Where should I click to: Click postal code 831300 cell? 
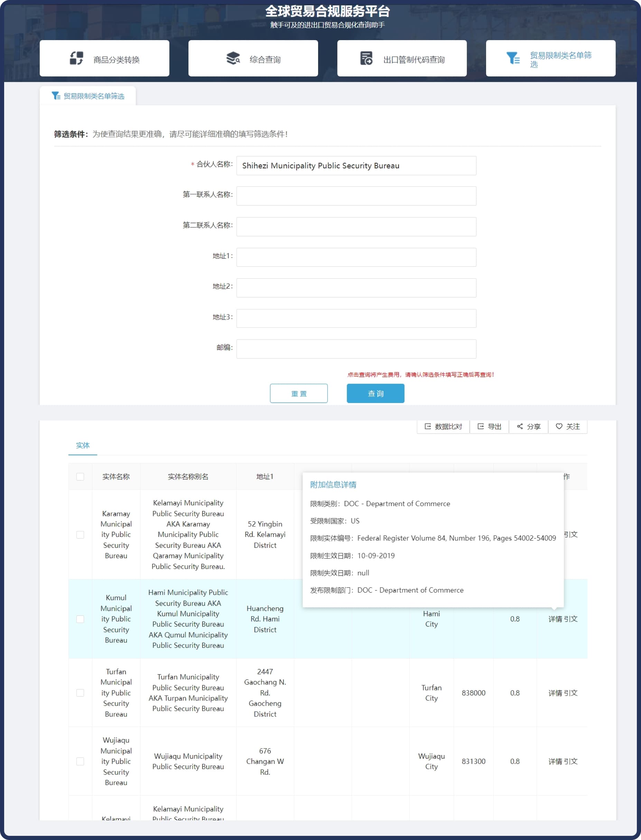click(x=474, y=761)
